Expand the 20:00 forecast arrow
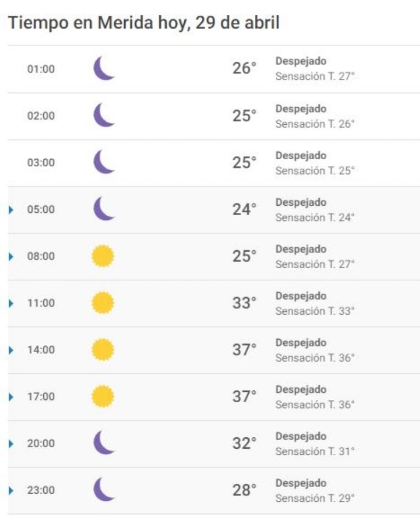 pyautogui.click(x=11, y=443)
